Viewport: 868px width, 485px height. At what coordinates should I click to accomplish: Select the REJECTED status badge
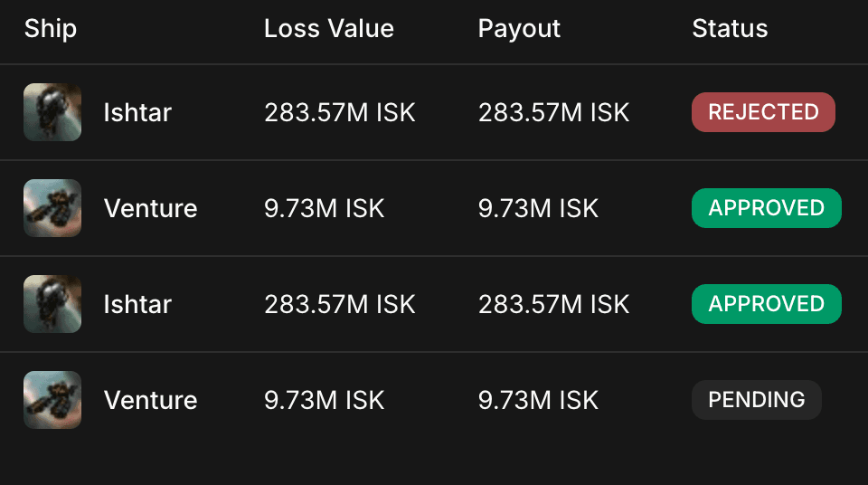tap(763, 112)
